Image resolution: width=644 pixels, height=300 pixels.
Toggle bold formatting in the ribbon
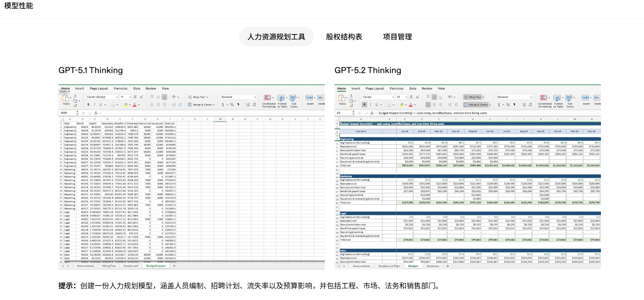point(364,105)
